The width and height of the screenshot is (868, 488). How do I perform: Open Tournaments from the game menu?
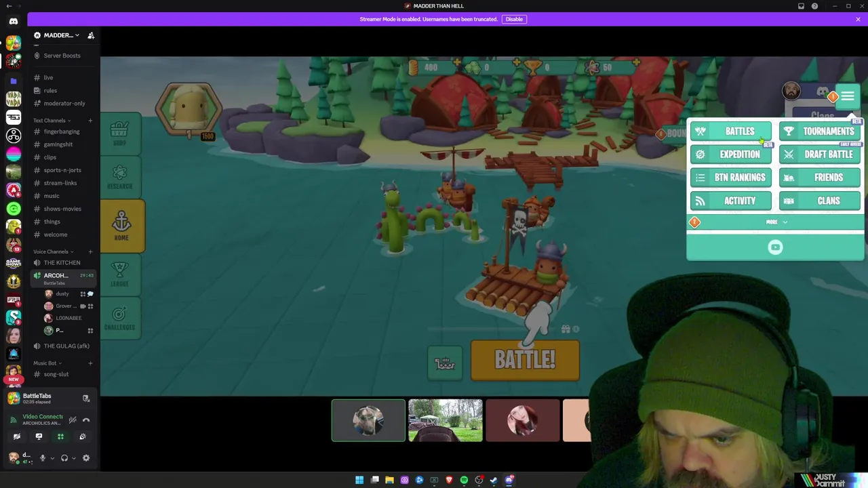point(820,131)
